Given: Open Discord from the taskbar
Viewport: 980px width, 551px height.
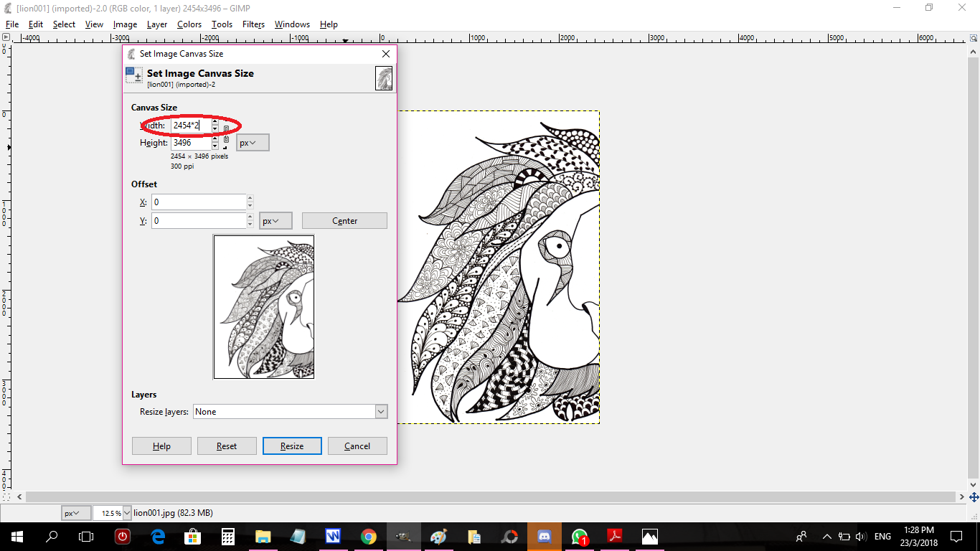Looking at the screenshot, I should (544, 536).
